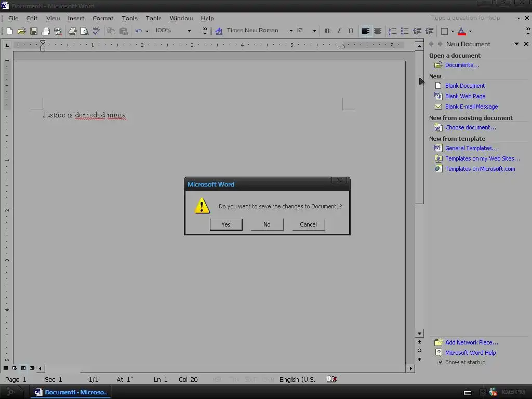This screenshot has height=399, width=532.
Task: Open the New Document task pane menu arrow
Action: [x=516, y=44]
